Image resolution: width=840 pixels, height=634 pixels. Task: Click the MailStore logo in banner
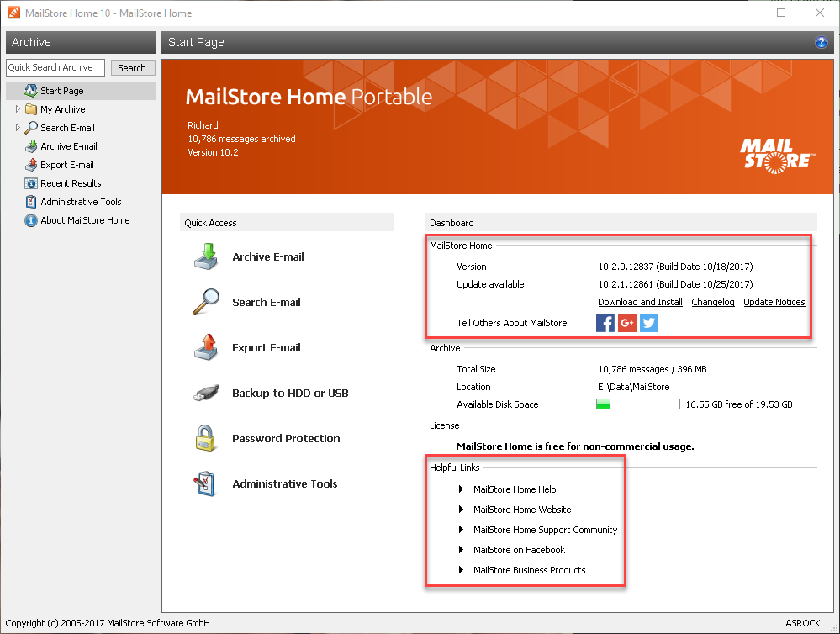777,156
